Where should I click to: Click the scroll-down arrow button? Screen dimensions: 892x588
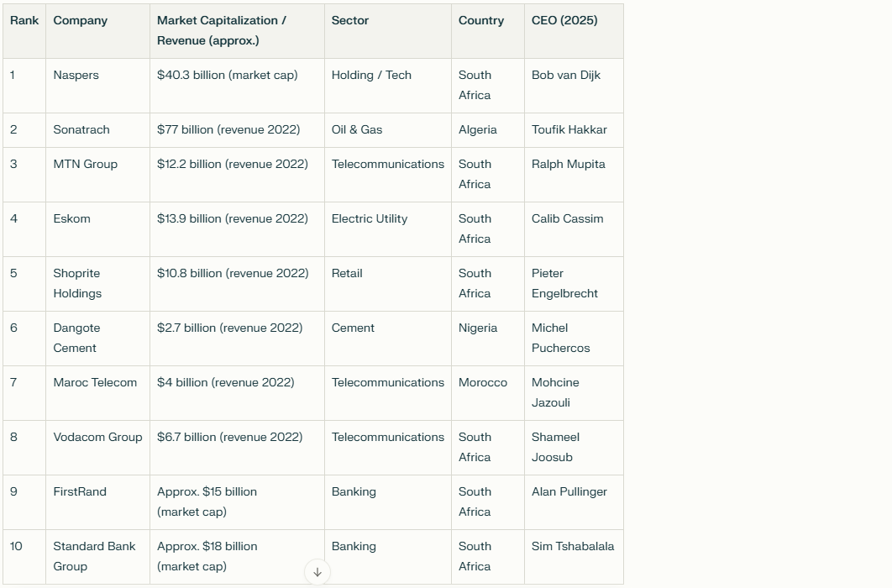click(x=317, y=572)
